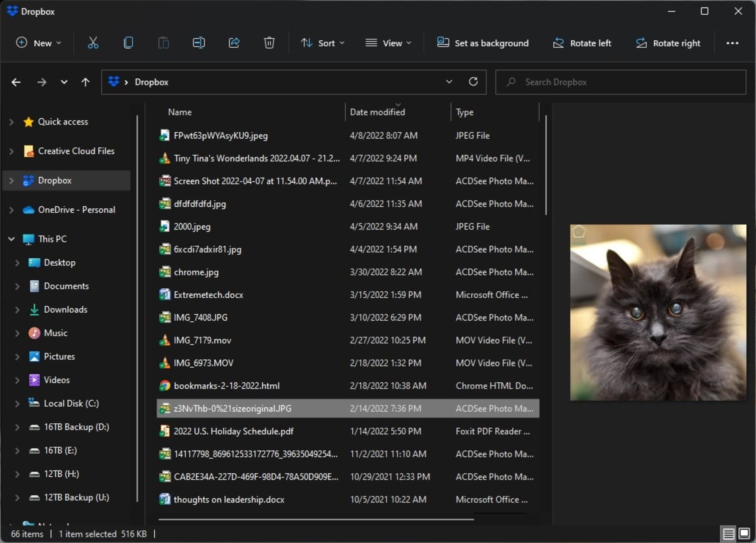This screenshot has width=756, height=543.
Task: Switch to large thumbnails view icon
Action: point(744,534)
